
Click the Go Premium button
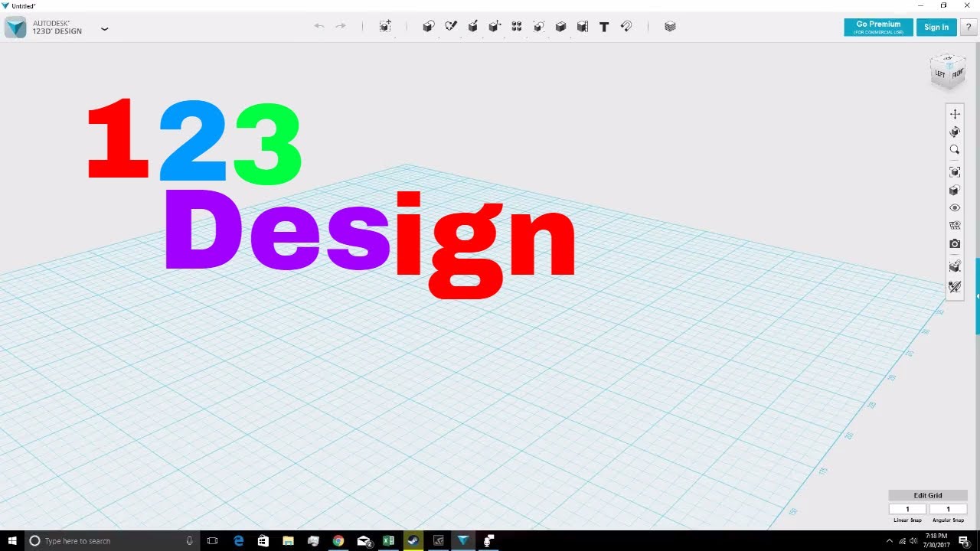tap(878, 27)
